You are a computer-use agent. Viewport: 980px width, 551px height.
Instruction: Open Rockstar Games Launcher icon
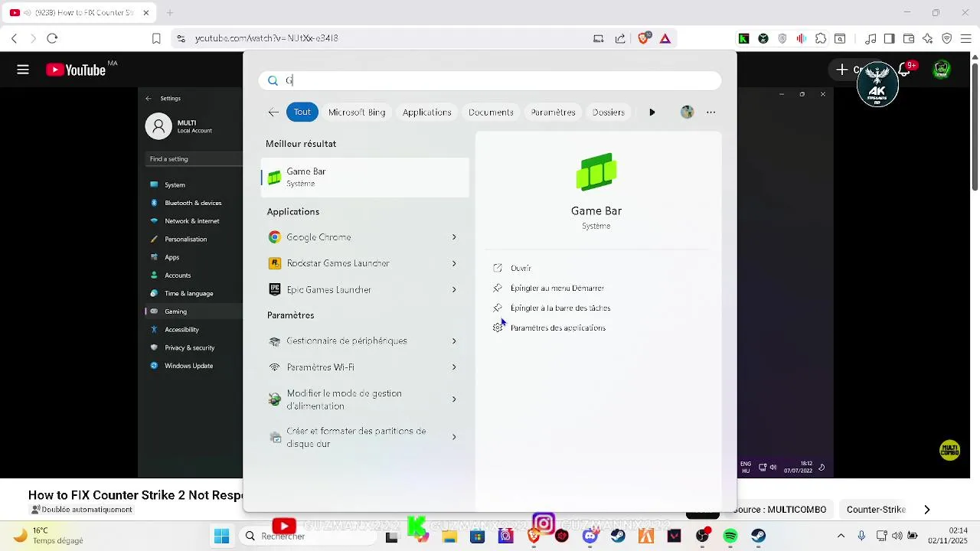(x=274, y=263)
